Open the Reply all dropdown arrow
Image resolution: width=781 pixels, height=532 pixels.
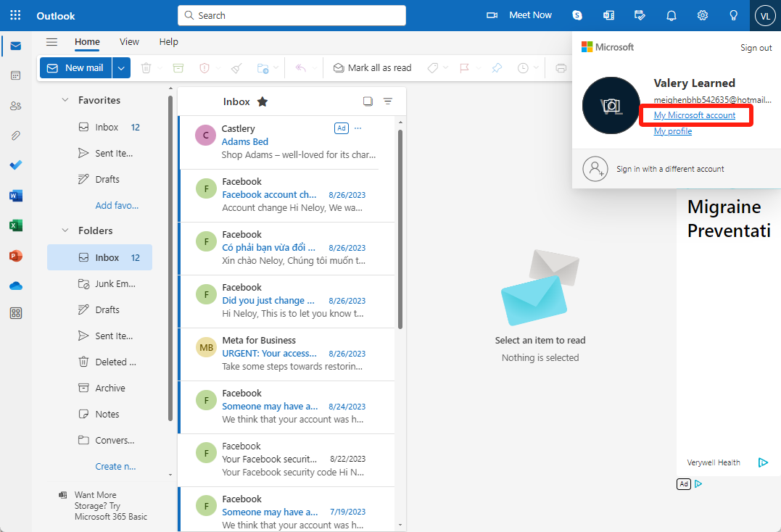(x=313, y=68)
